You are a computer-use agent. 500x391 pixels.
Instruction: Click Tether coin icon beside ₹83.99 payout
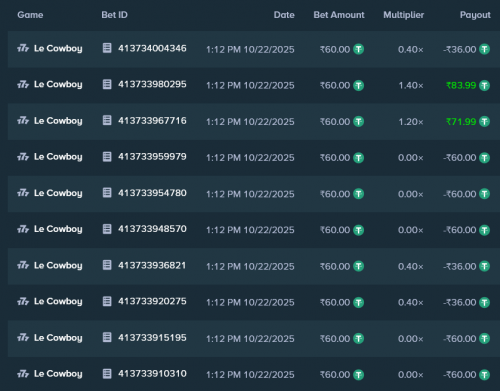[x=484, y=86]
